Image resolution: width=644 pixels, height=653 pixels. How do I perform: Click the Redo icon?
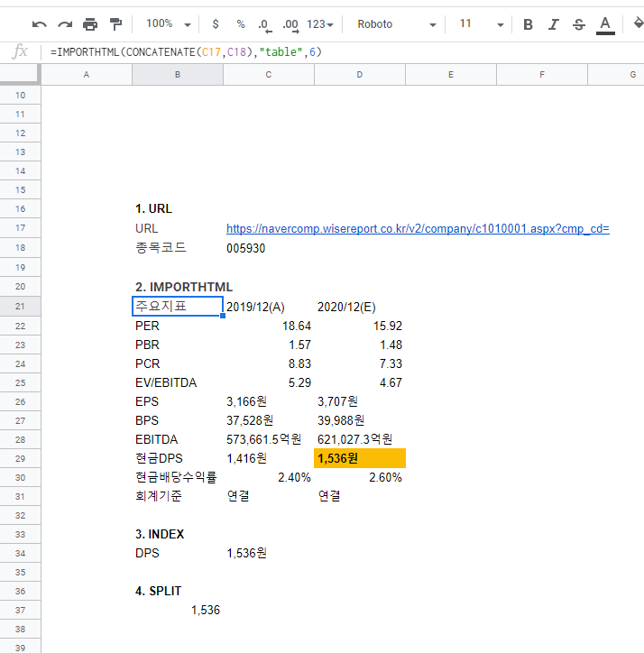65,24
